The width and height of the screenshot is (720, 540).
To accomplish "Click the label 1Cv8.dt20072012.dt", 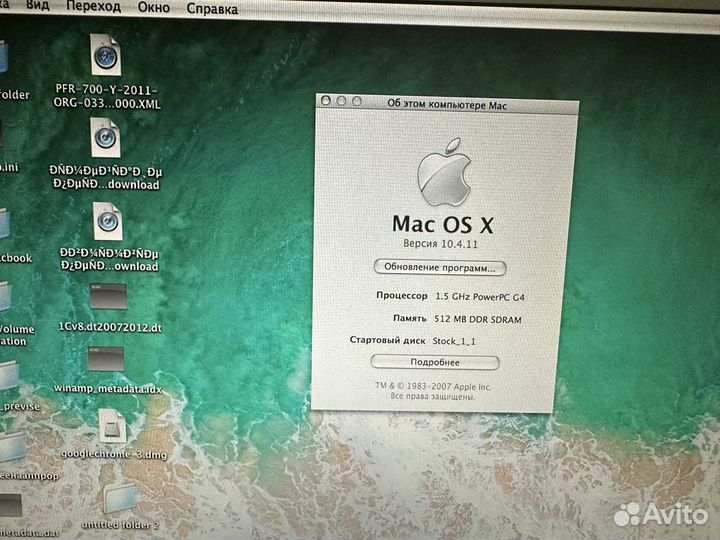I will pos(110,327).
